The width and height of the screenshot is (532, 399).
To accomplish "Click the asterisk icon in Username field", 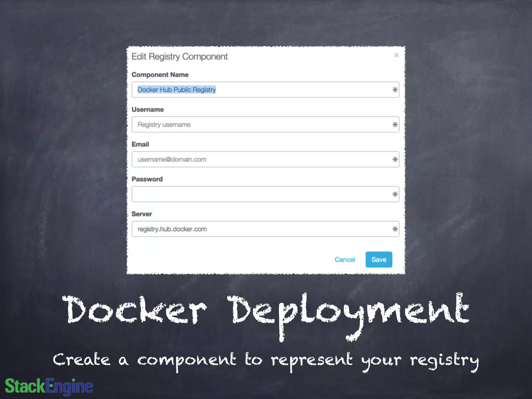I will [395, 124].
